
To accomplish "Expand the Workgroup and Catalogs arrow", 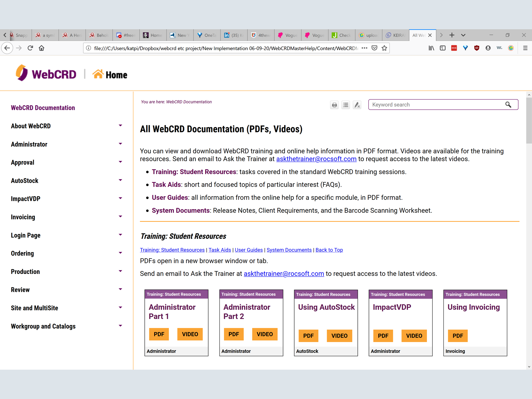I will pos(120,326).
